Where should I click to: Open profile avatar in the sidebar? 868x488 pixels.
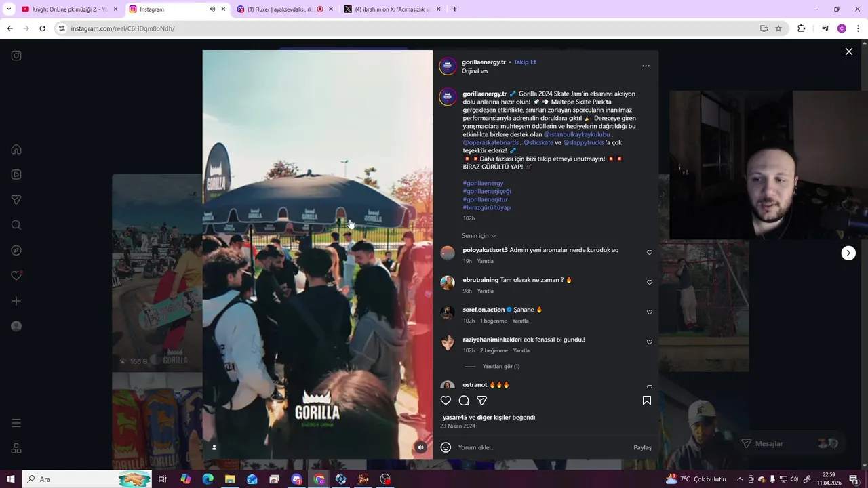coord(16,326)
